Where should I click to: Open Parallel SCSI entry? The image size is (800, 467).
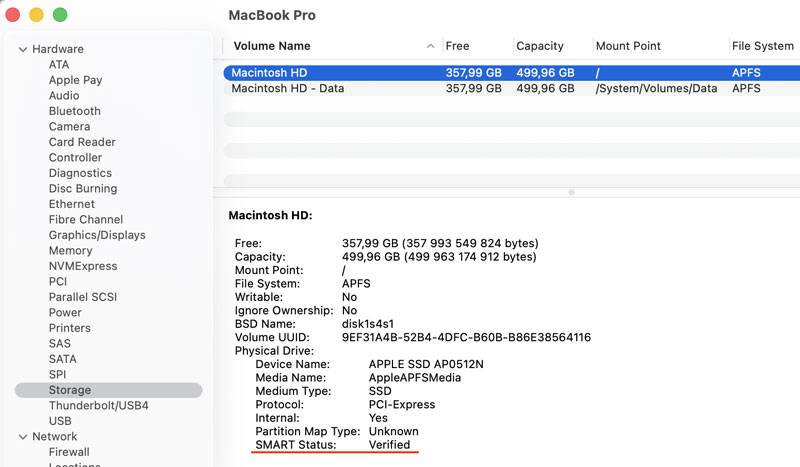[83, 297]
